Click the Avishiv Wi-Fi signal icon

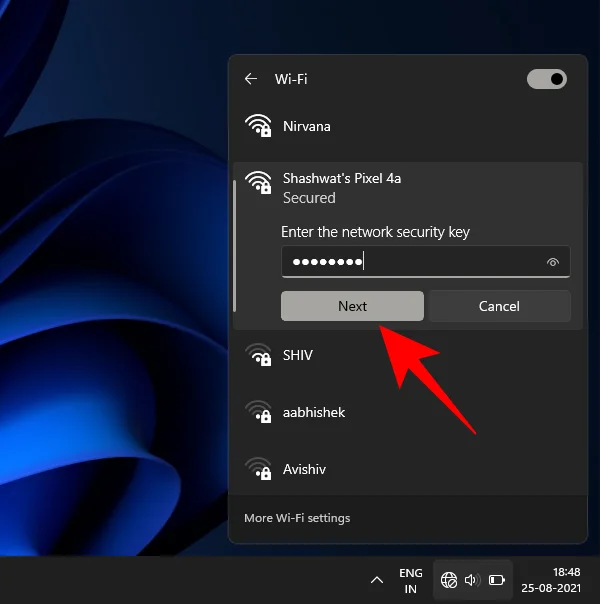(x=258, y=469)
